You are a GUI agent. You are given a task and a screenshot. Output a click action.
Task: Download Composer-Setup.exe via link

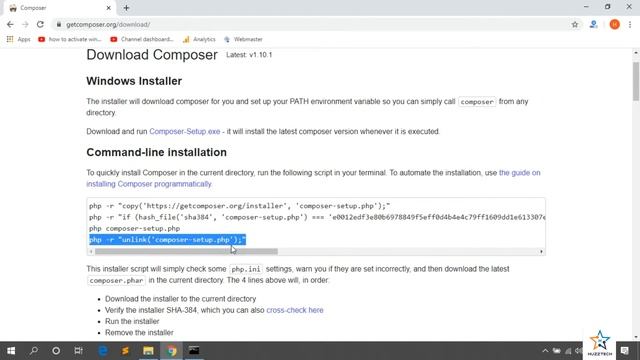pyautogui.click(x=184, y=131)
